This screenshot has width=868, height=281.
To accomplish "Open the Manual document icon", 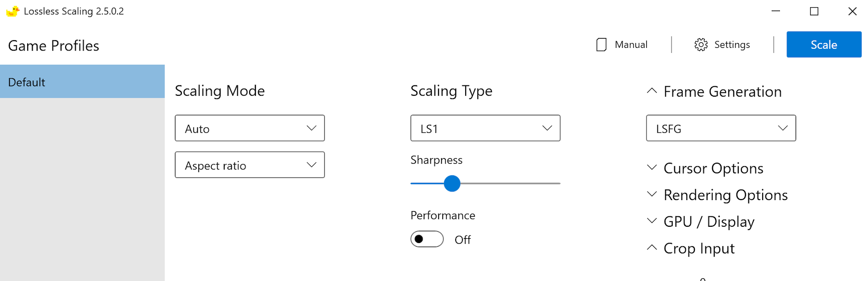I will [601, 45].
